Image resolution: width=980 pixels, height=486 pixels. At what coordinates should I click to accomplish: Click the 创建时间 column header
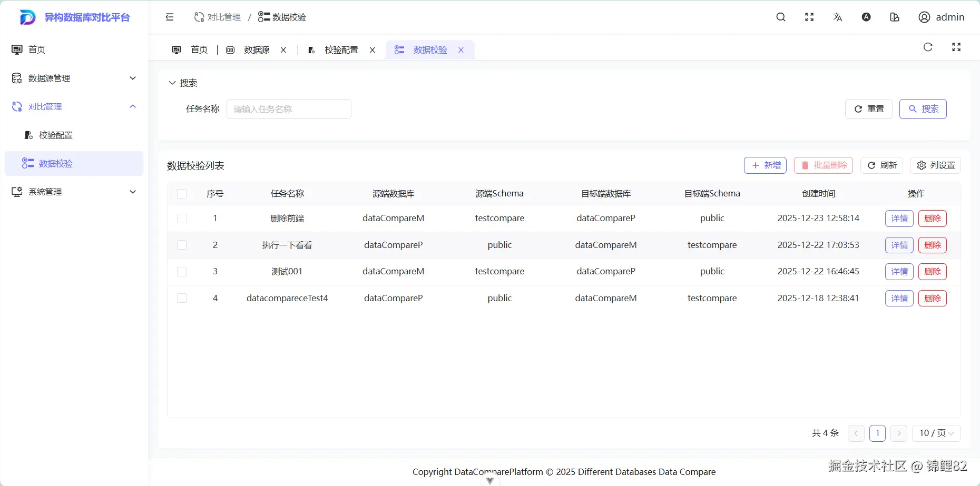(818, 194)
